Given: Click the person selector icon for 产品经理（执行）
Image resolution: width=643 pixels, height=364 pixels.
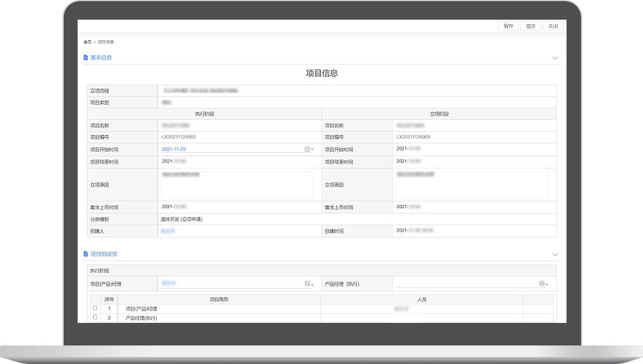Looking at the screenshot, I should [x=542, y=284].
